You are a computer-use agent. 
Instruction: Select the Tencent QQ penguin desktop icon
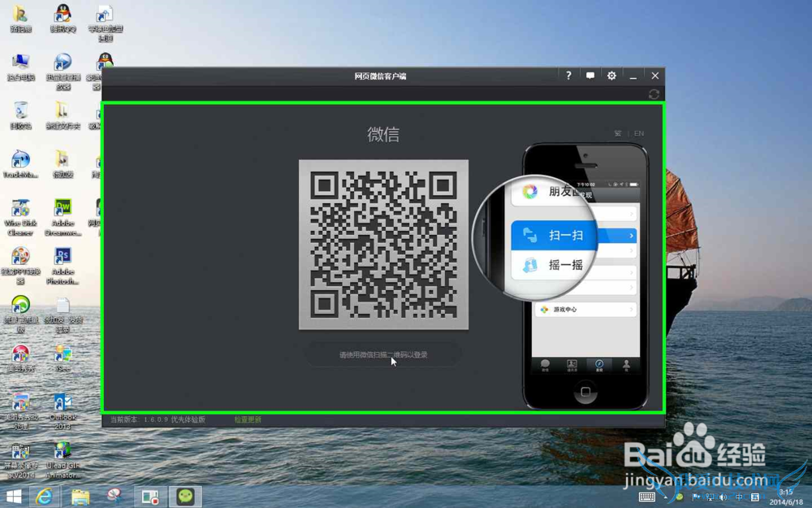pyautogui.click(x=63, y=19)
